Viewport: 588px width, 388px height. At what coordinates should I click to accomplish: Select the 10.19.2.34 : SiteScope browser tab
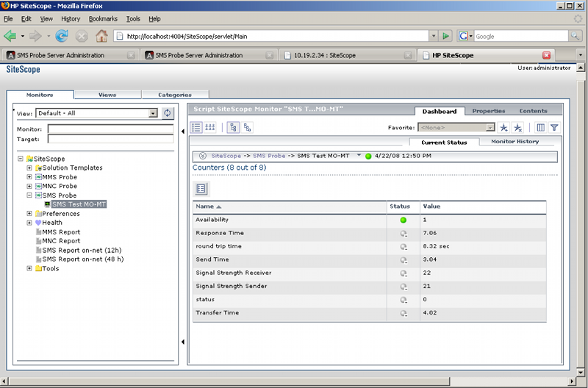(x=347, y=55)
